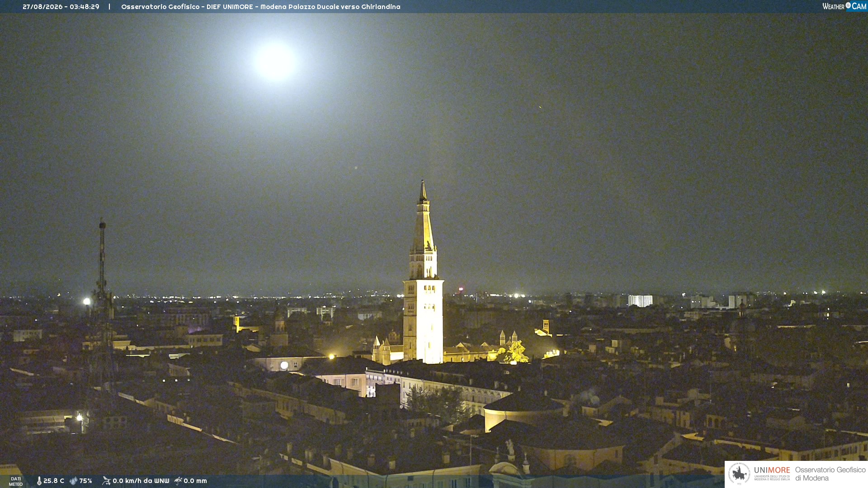
Task: Select the 75% humidity reading
Action: pos(86,481)
